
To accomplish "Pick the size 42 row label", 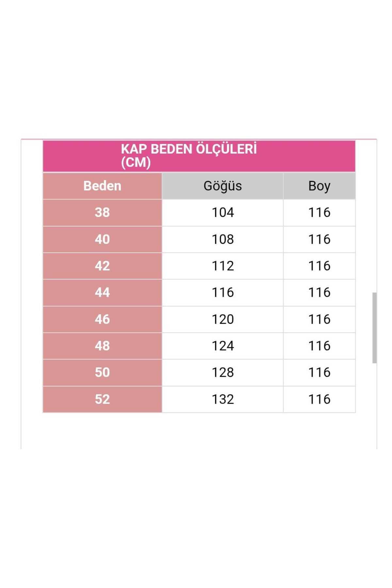I will click(x=102, y=266).
